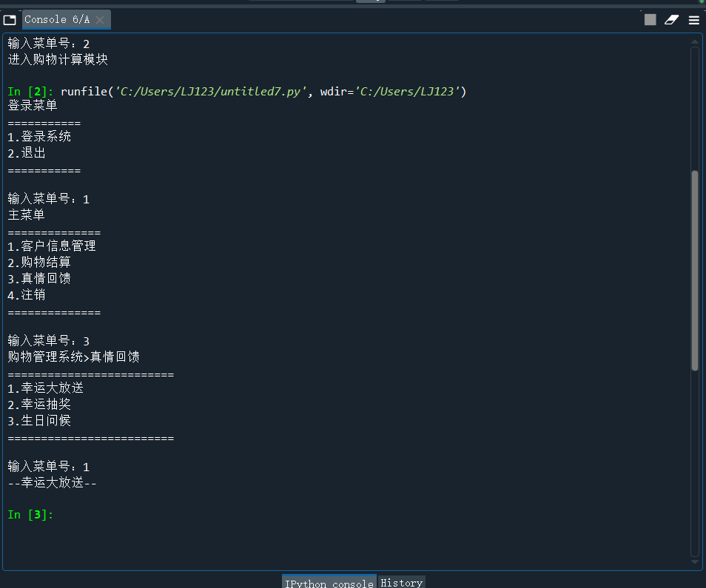Close the Console 6/A tab
The image size is (706, 588).
click(101, 20)
